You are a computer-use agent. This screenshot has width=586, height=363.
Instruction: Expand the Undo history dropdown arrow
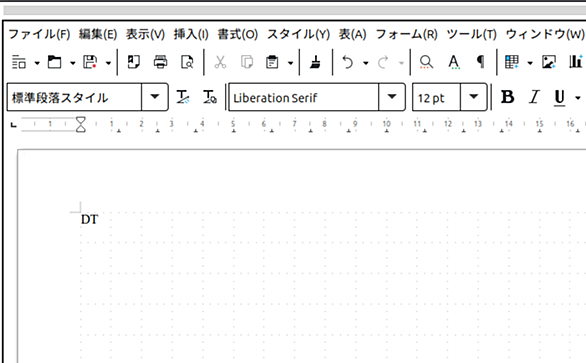tap(366, 63)
